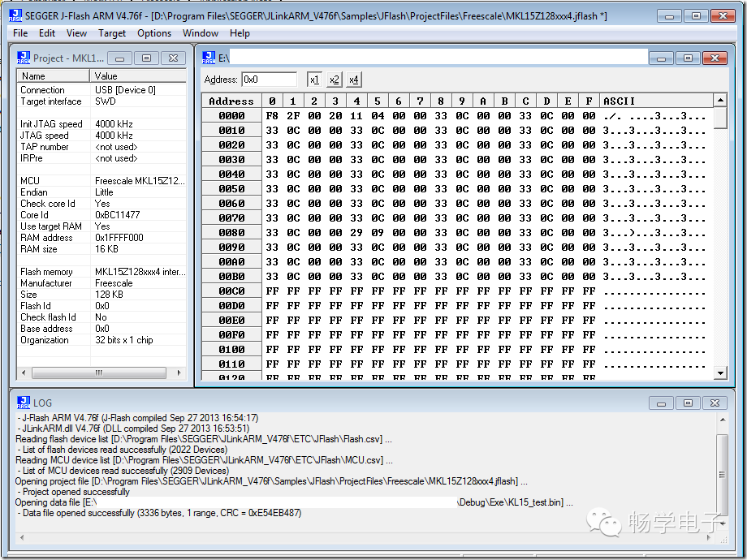Image resolution: width=747 pixels, height=560 pixels.
Task: Close the main J-Flash application
Action: [723, 16]
